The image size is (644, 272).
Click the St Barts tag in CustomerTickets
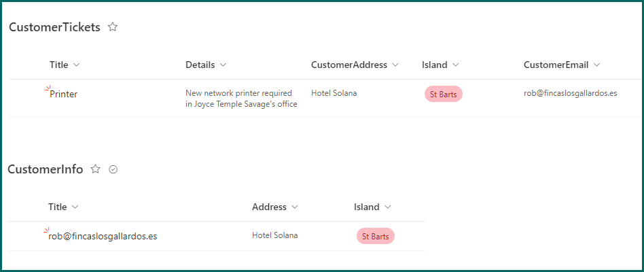(443, 94)
